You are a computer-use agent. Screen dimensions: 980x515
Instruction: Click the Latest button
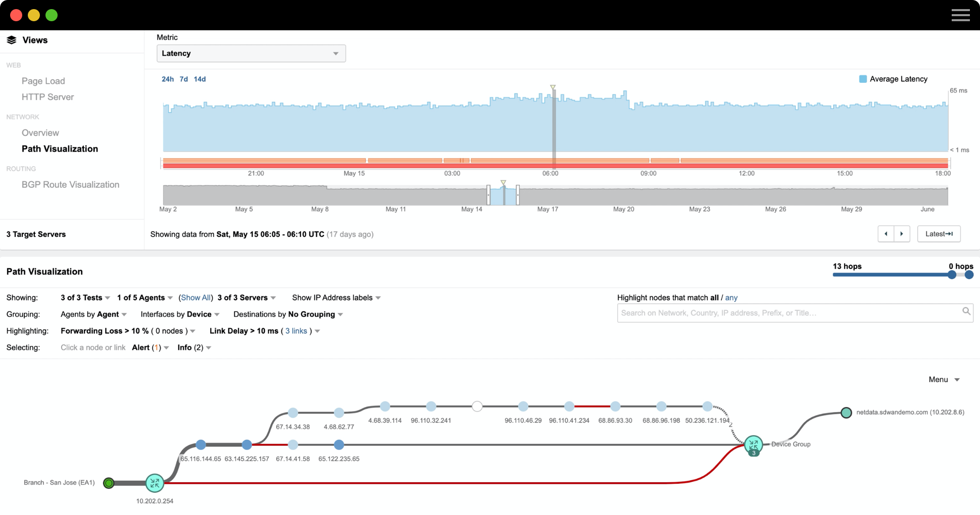[x=939, y=234]
